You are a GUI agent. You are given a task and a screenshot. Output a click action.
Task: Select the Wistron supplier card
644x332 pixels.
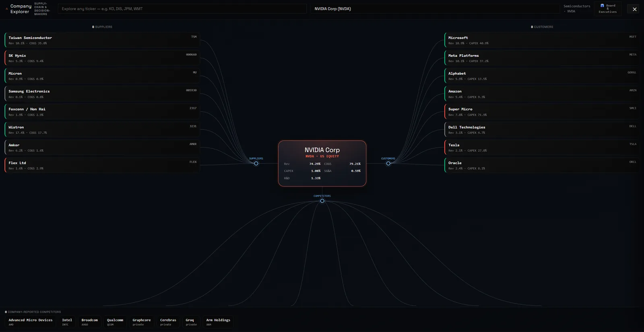[x=102, y=130]
